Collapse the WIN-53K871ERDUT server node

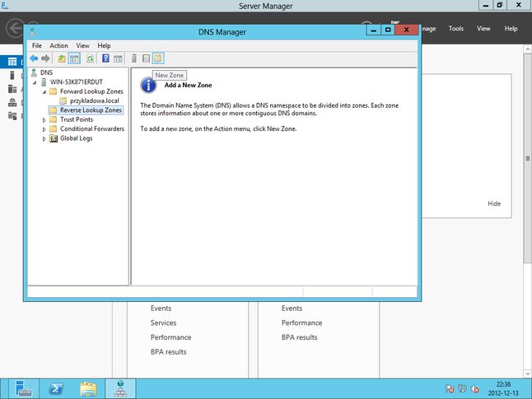(x=35, y=82)
